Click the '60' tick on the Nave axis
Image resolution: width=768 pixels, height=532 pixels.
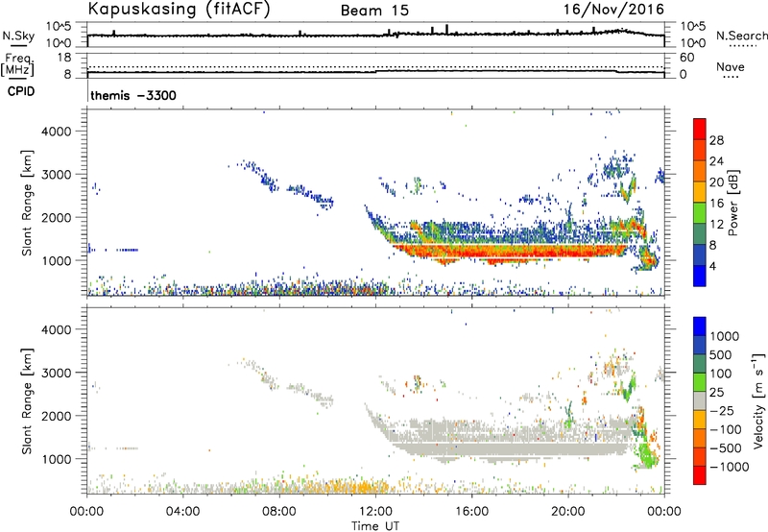(x=686, y=58)
